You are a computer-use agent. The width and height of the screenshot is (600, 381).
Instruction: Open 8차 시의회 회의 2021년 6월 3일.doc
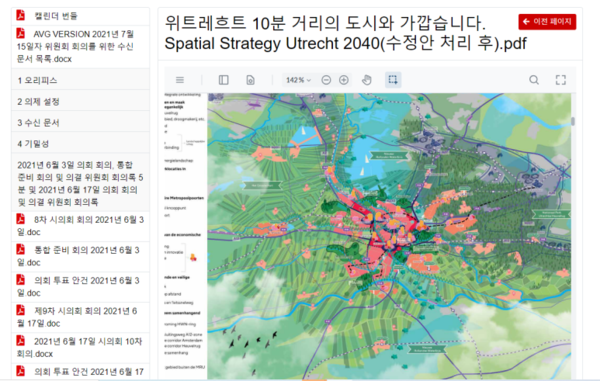tap(80, 226)
